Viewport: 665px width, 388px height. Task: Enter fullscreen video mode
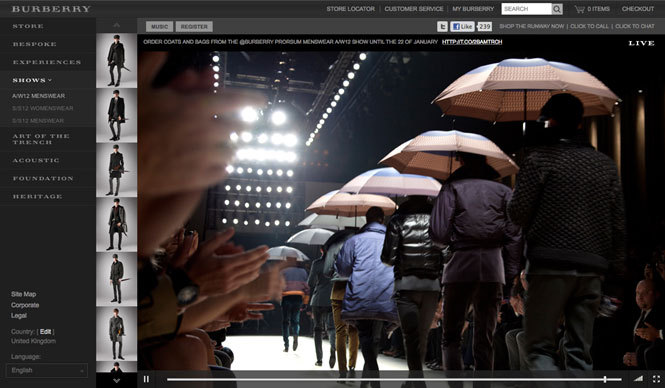tap(656, 380)
